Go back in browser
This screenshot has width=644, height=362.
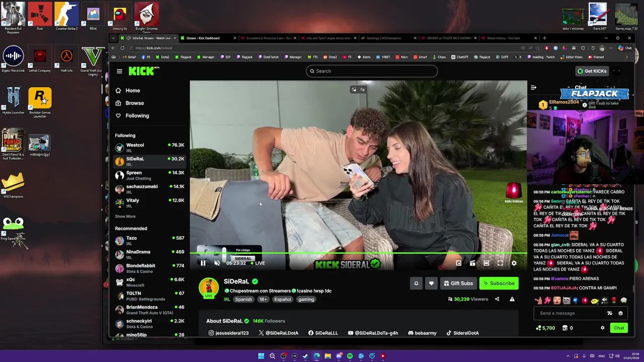pyautogui.click(x=113, y=48)
